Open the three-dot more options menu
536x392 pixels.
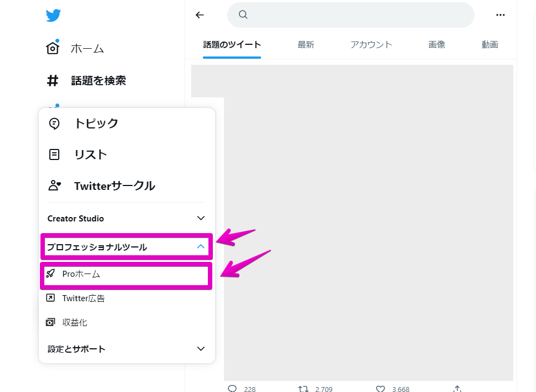(501, 15)
